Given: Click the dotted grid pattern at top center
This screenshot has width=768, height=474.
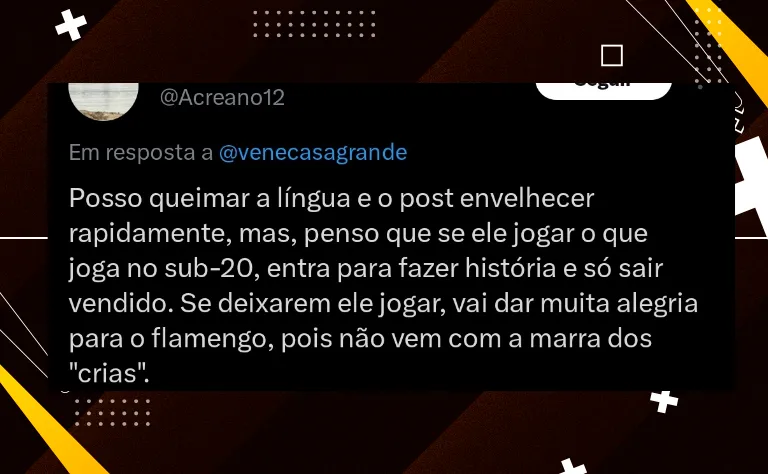Looking at the screenshot, I should 314,24.
